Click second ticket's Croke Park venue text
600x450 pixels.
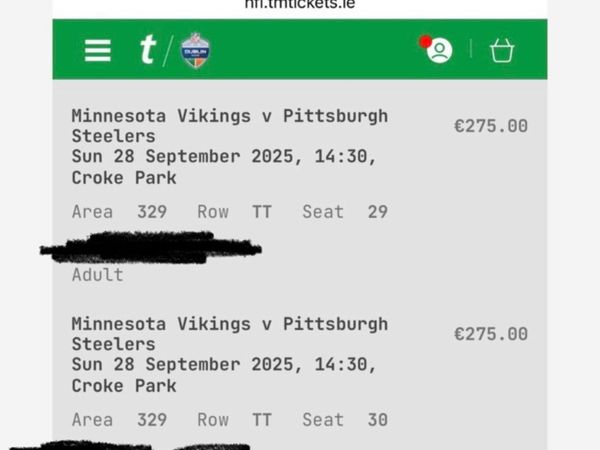click(x=124, y=386)
